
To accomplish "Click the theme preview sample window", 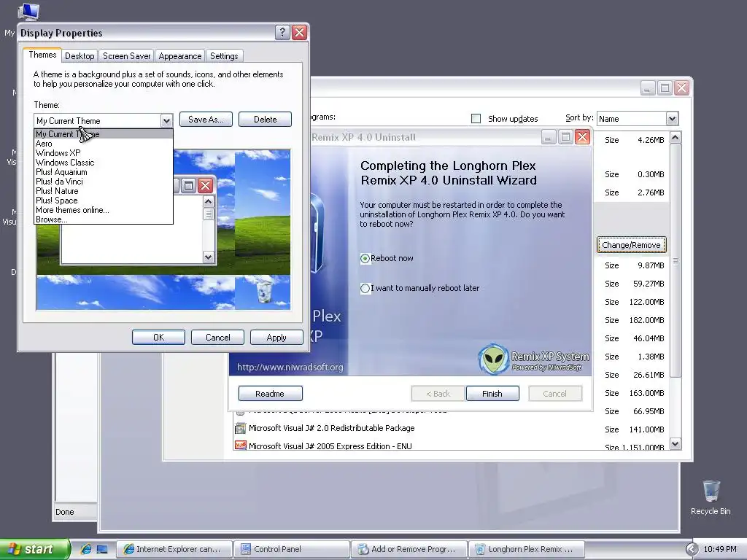I will (138, 220).
